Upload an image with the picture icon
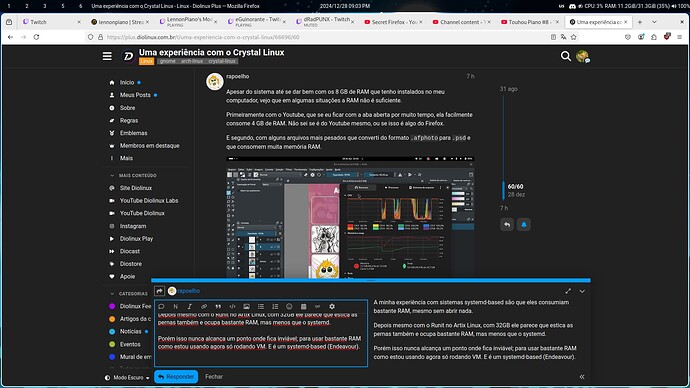The image size is (690, 388). 246,307
